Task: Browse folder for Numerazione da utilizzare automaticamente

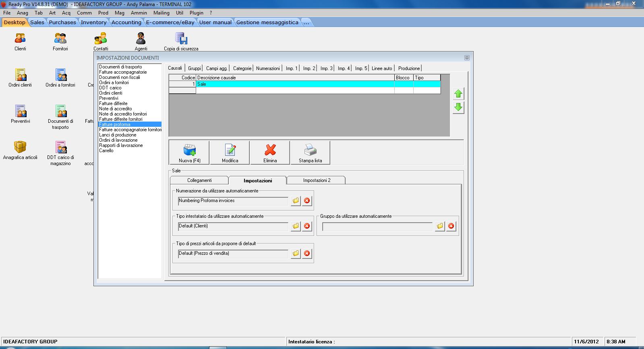Action: pyautogui.click(x=296, y=200)
